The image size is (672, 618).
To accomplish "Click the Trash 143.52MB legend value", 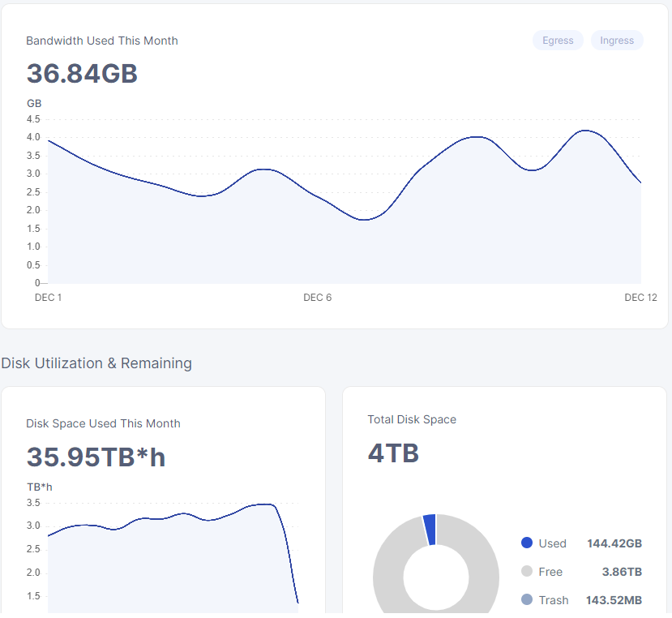I will 614,600.
